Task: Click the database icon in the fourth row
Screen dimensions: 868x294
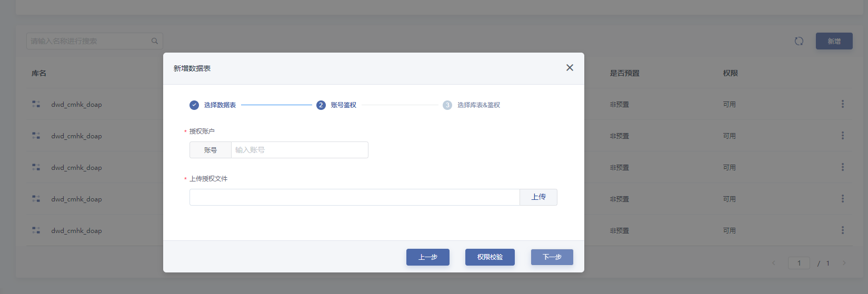Action: pos(36,199)
